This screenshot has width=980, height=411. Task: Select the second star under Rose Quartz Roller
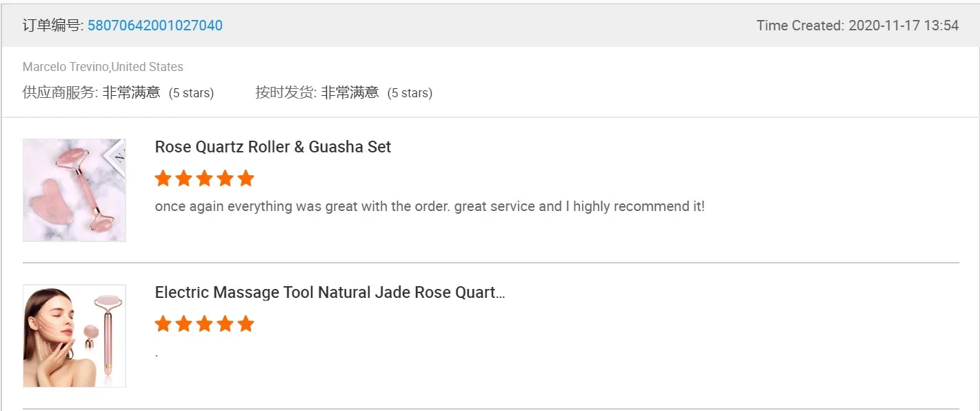pos(183,179)
